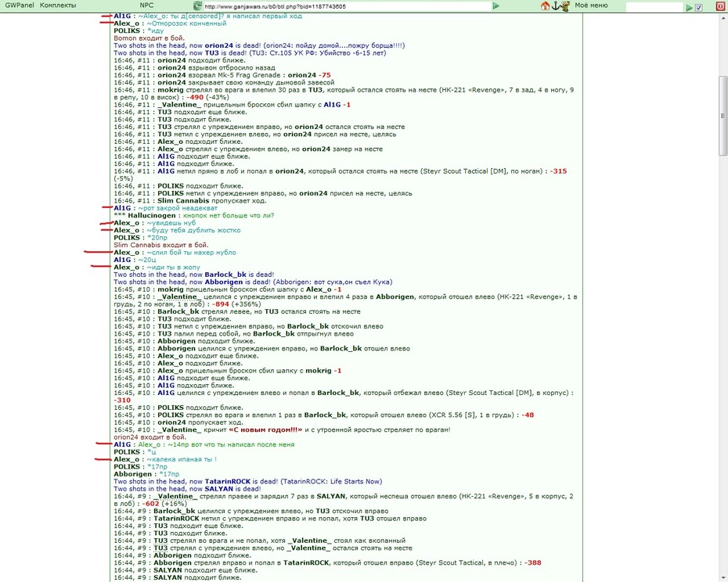
Task: Click the -310 damage value
Action: [x=122, y=400]
